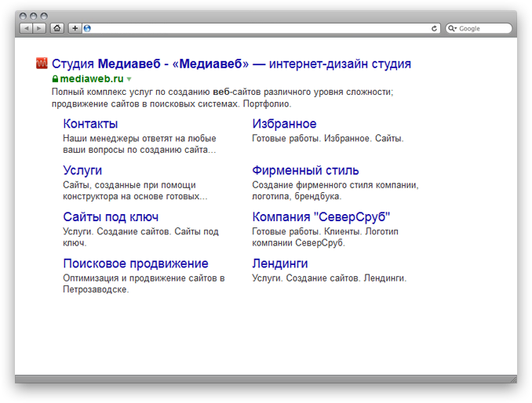The height and width of the screenshot is (403, 532).
Task: Click the green lock icon beside mediaweb.ru
Action: click(55, 78)
